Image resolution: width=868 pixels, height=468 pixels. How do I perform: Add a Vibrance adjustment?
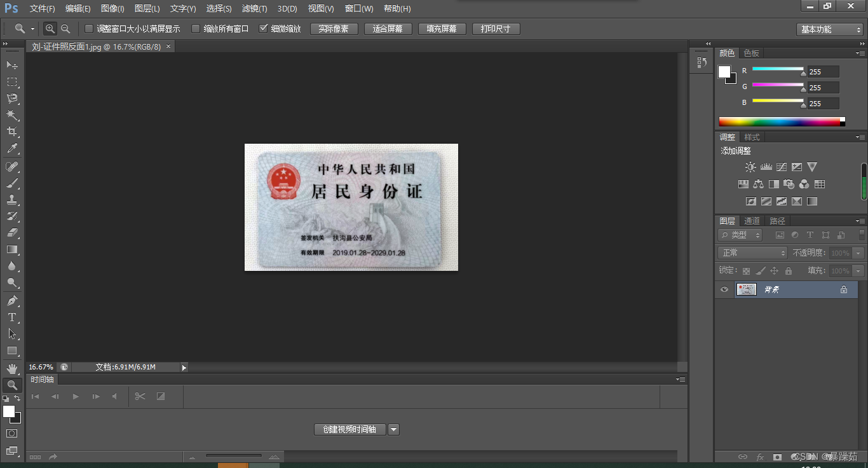click(x=812, y=167)
